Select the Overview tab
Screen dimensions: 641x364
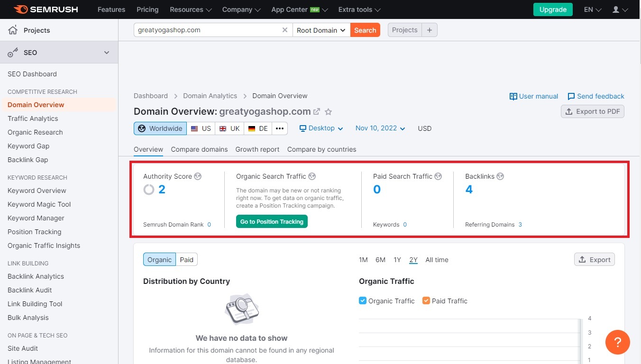pyautogui.click(x=148, y=149)
